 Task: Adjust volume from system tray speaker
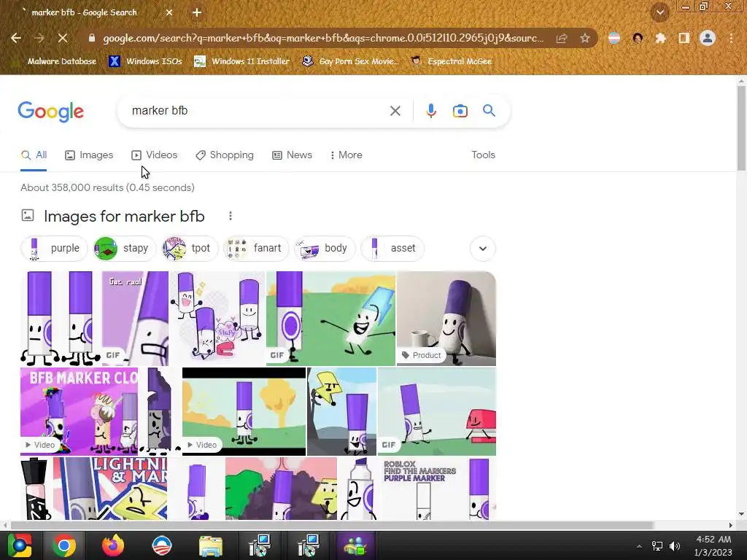tap(675, 545)
